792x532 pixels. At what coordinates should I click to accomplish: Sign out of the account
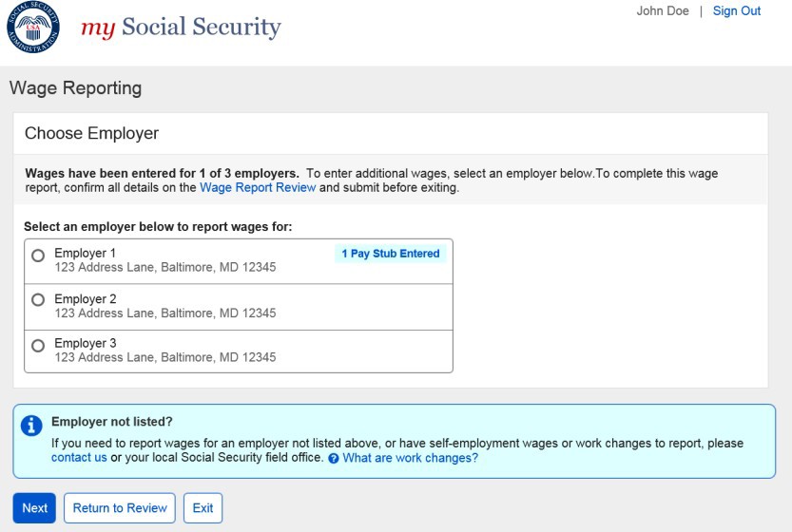(737, 11)
